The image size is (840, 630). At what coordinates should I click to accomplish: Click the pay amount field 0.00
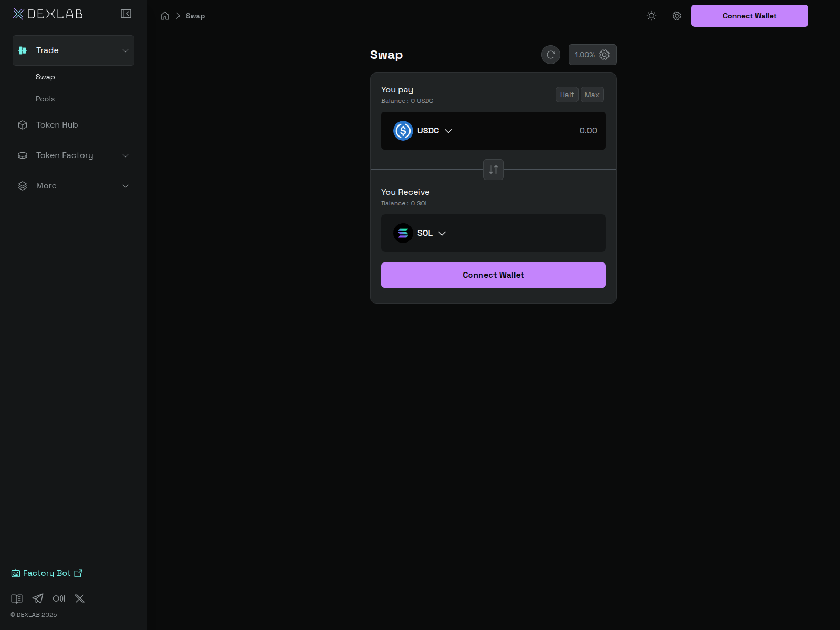pos(588,131)
